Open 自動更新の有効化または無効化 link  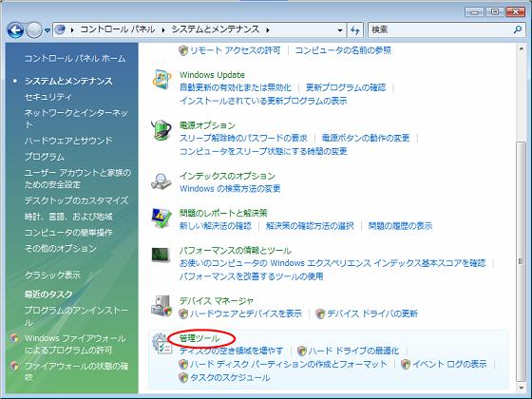coord(236,87)
